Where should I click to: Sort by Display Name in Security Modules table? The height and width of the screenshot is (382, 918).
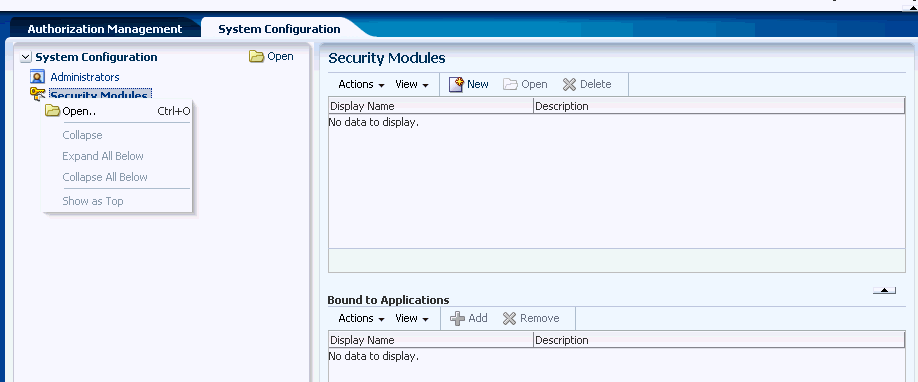pos(431,106)
